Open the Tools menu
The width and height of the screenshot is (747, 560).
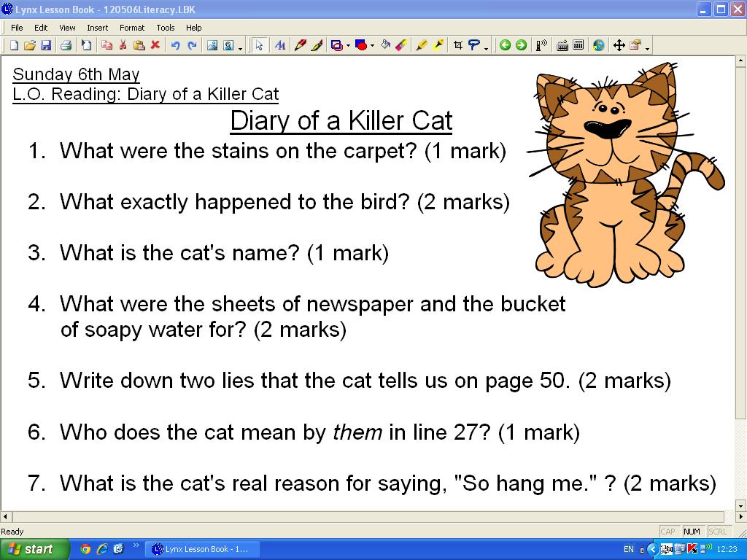(166, 28)
